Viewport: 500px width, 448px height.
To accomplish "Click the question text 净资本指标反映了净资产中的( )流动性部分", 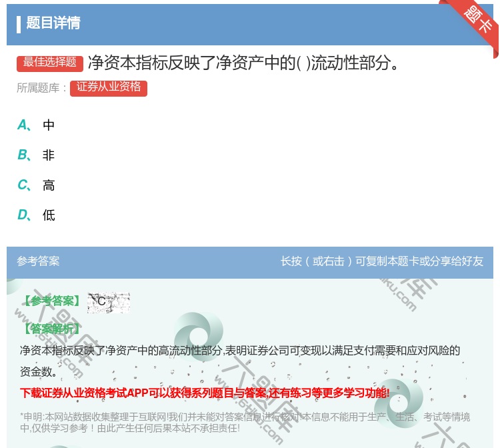I will point(243,63).
